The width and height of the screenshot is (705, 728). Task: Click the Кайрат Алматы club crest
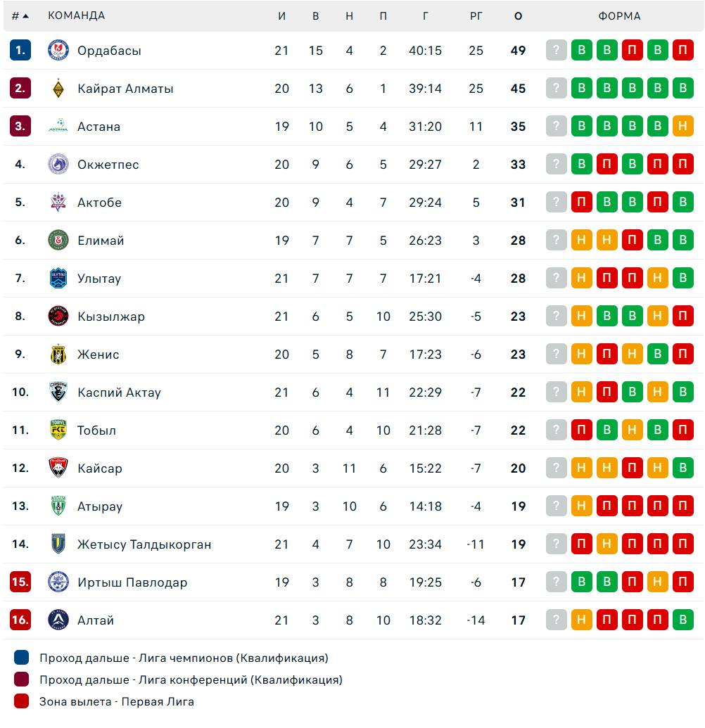(58, 88)
